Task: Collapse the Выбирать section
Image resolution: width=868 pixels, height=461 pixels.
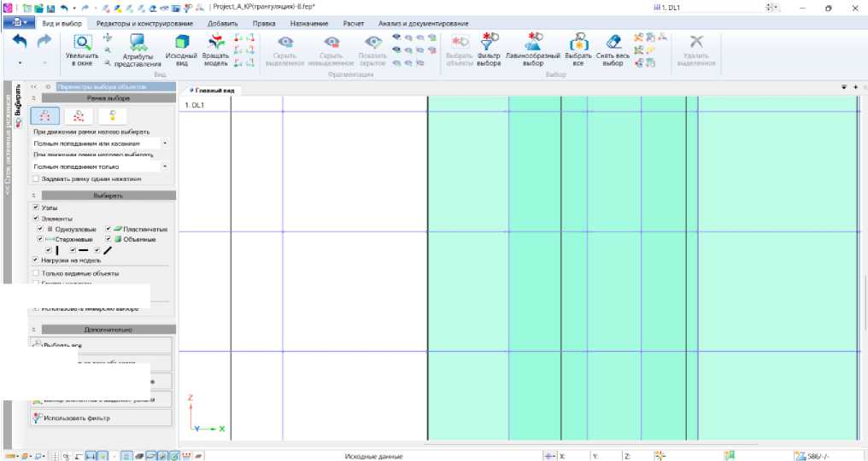Action: [34, 195]
